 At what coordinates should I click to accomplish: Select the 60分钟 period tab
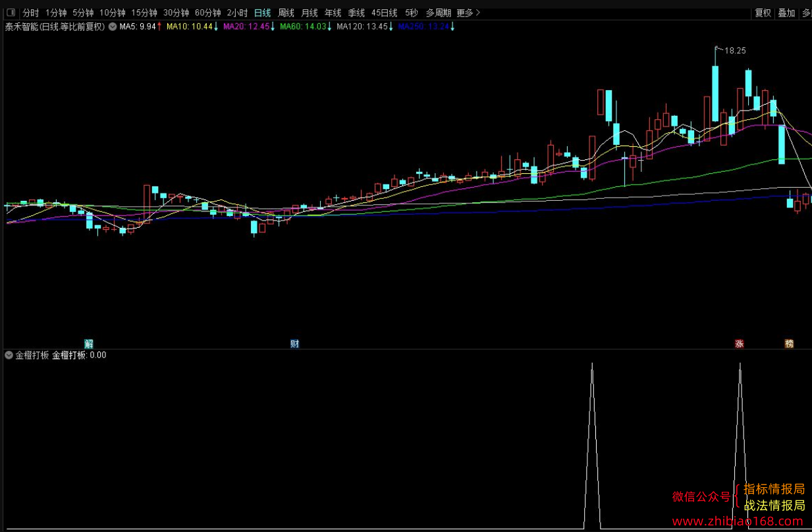click(208, 13)
